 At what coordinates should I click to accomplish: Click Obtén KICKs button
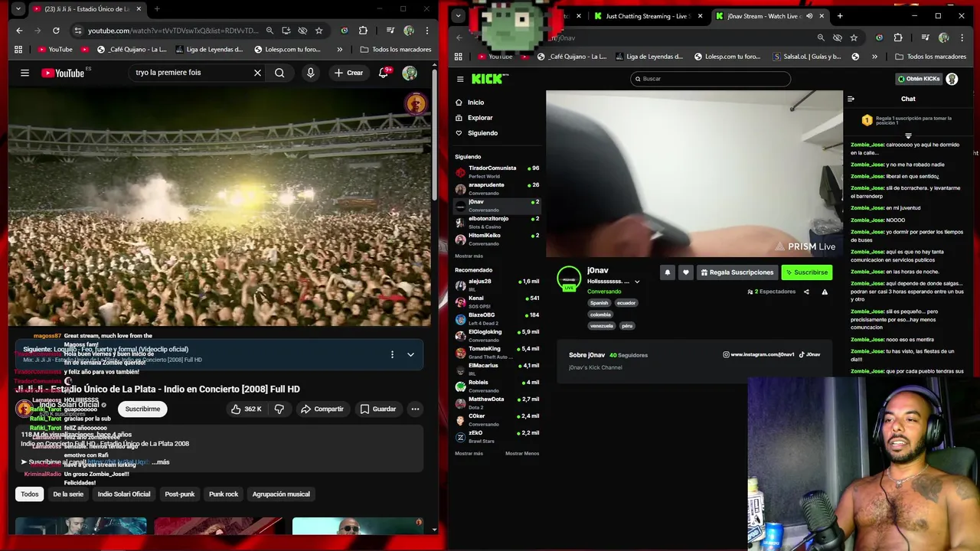coord(918,79)
